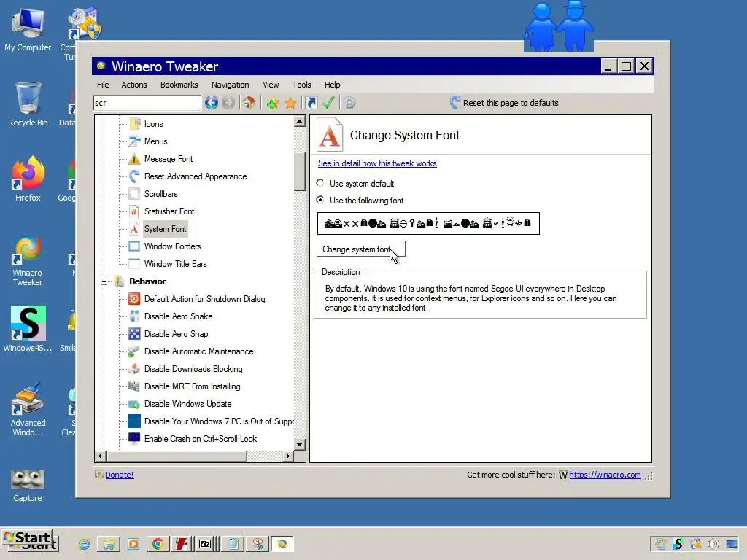Select 'Use the following font' radio button
This screenshot has width=747, height=560.
point(320,200)
